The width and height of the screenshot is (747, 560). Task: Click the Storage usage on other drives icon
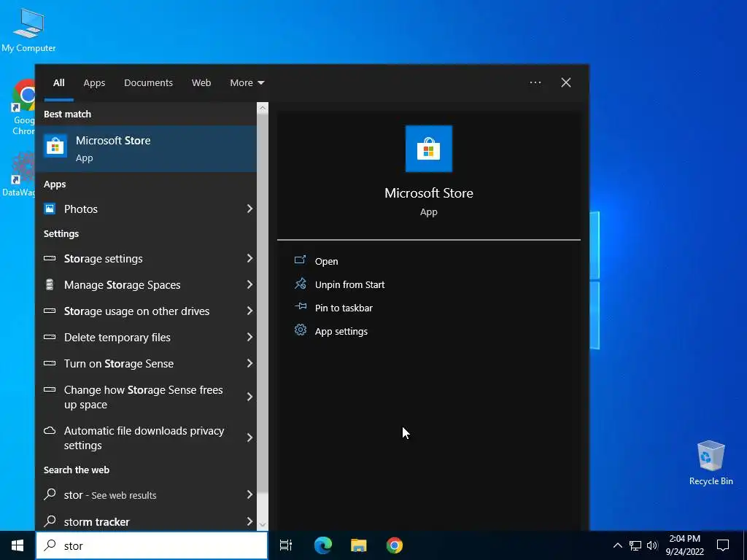[x=50, y=311]
